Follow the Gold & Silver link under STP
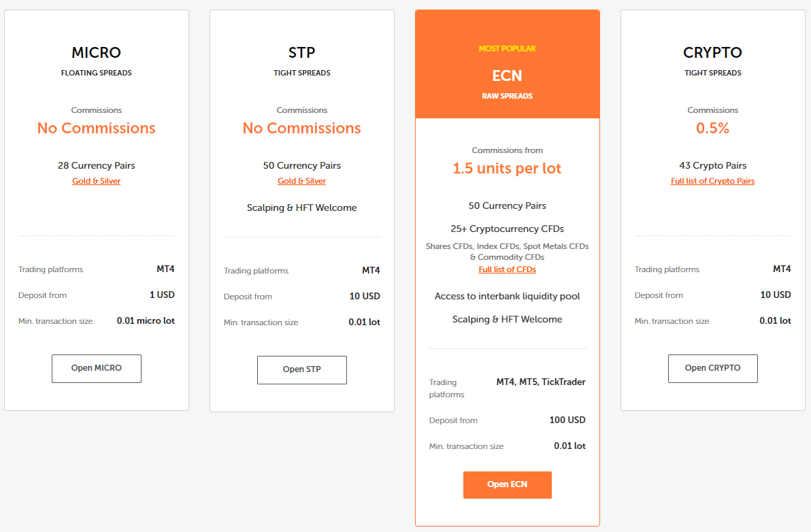 click(301, 181)
